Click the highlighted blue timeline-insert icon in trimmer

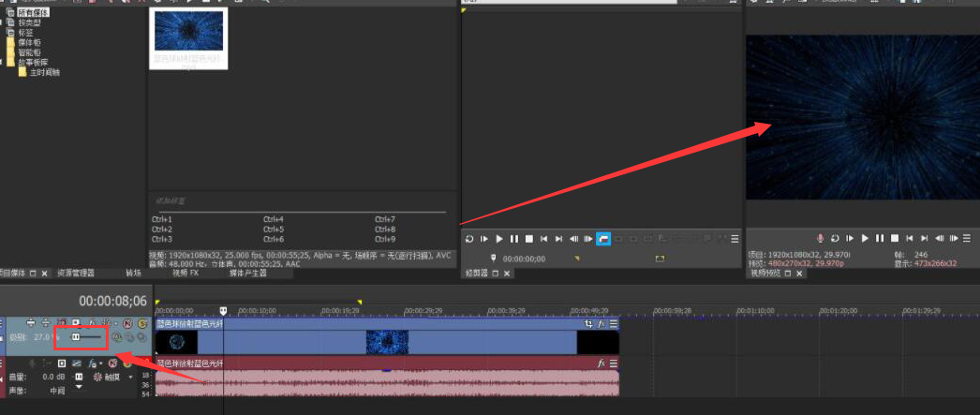pyautogui.click(x=603, y=239)
